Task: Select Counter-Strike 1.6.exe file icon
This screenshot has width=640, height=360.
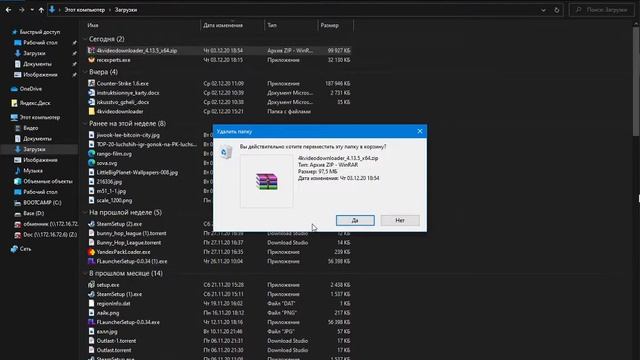Action: point(91,83)
